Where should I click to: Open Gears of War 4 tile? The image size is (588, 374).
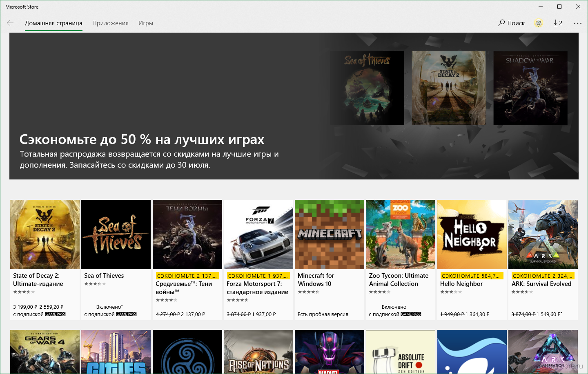point(45,352)
